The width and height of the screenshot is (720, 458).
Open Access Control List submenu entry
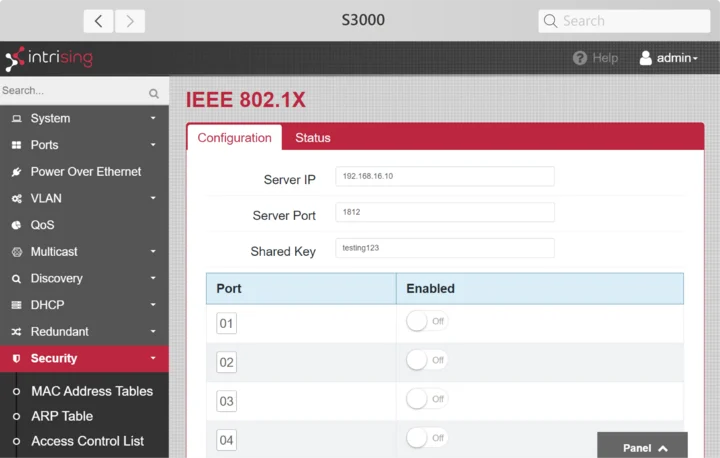[x=87, y=441]
